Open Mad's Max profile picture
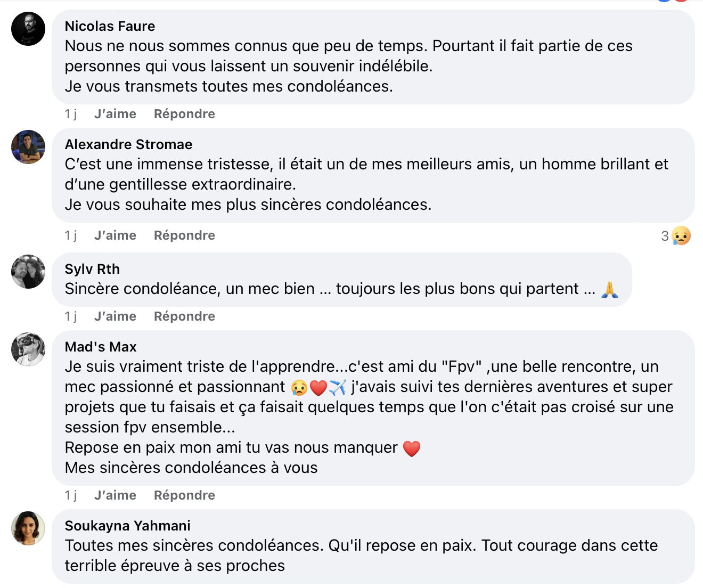 (x=28, y=349)
